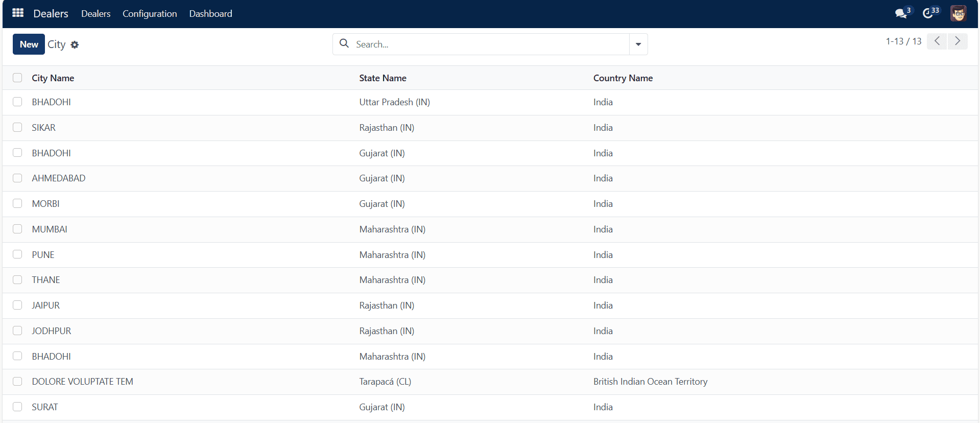Click Tarapacá (CL) state cell
This screenshot has height=423, width=980.
385,382
